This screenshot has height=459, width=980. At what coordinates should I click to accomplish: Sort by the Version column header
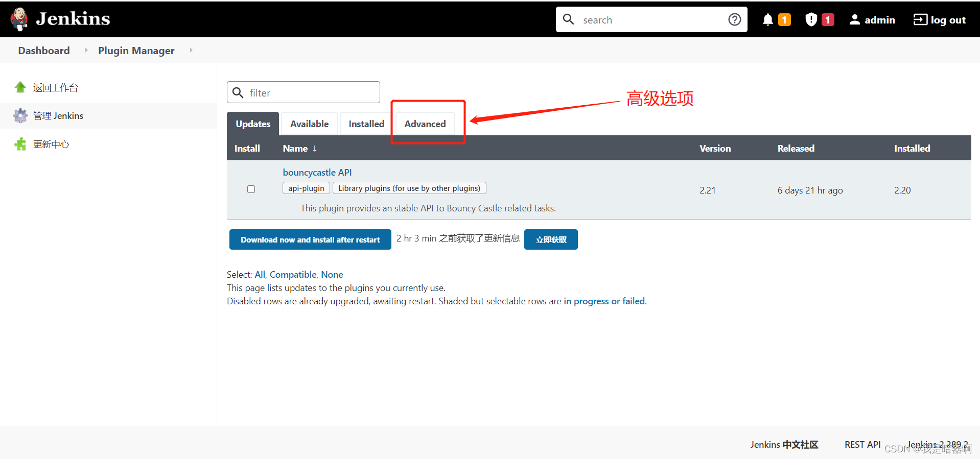coord(715,149)
